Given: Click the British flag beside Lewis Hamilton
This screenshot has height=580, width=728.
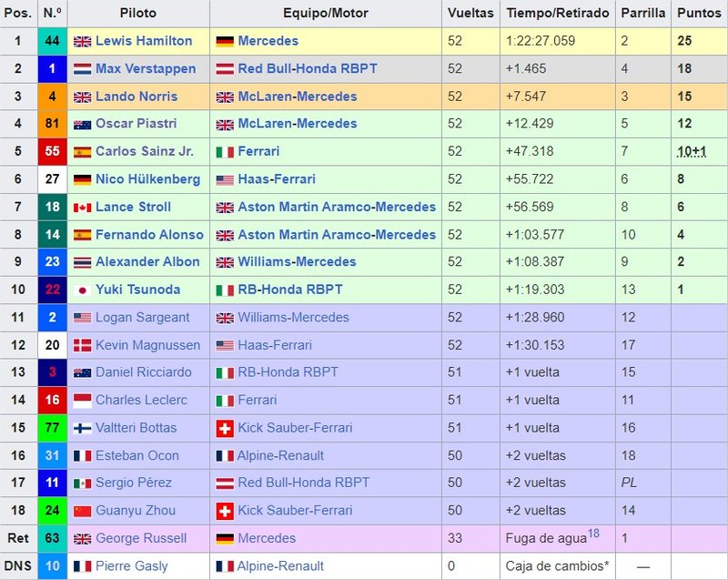Looking at the screenshot, I should pos(82,42).
